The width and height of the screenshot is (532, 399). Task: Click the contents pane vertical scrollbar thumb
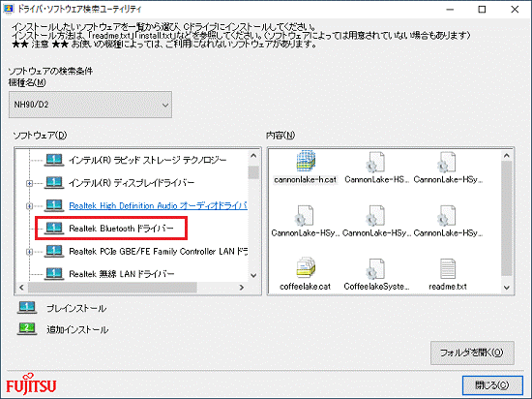click(x=507, y=219)
